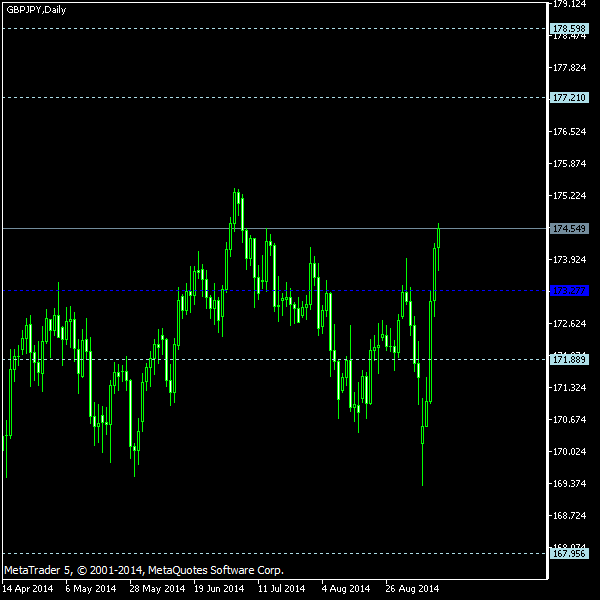
Task: Click the 176.524 price axis value
Action: pyautogui.click(x=569, y=132)
